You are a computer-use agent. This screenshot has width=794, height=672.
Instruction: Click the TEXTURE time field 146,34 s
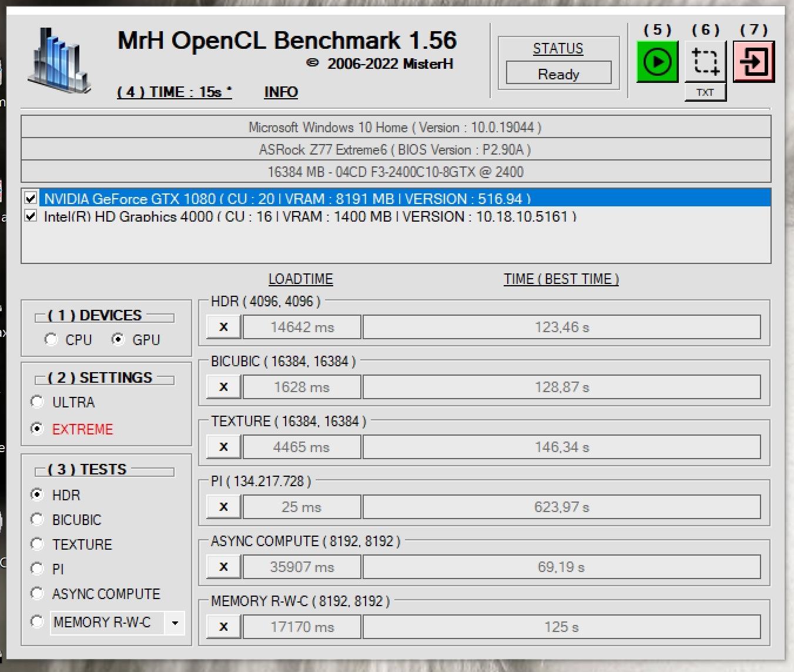562,447
